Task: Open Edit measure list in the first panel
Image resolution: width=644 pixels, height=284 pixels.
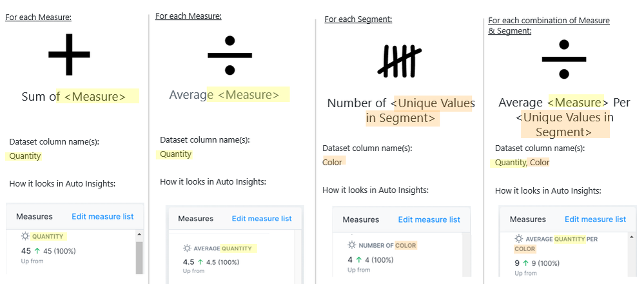Action: [x=102, y=217]
